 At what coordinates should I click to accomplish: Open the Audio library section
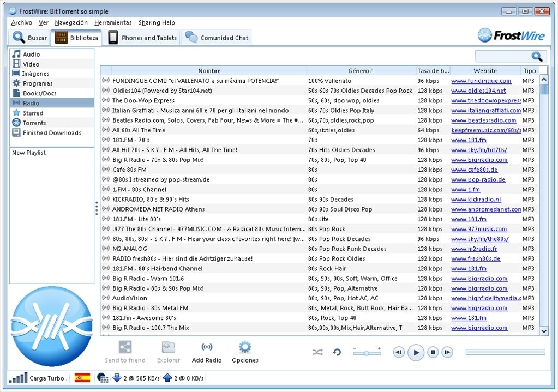pyautogui.click(x=52, y=54)
